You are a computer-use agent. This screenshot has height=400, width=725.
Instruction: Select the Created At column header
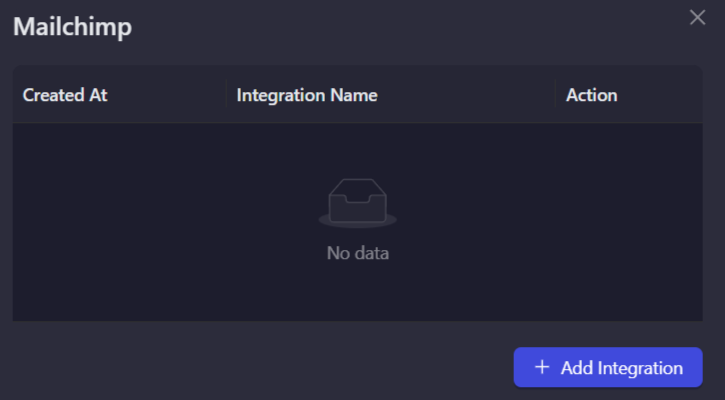point(119,95)
